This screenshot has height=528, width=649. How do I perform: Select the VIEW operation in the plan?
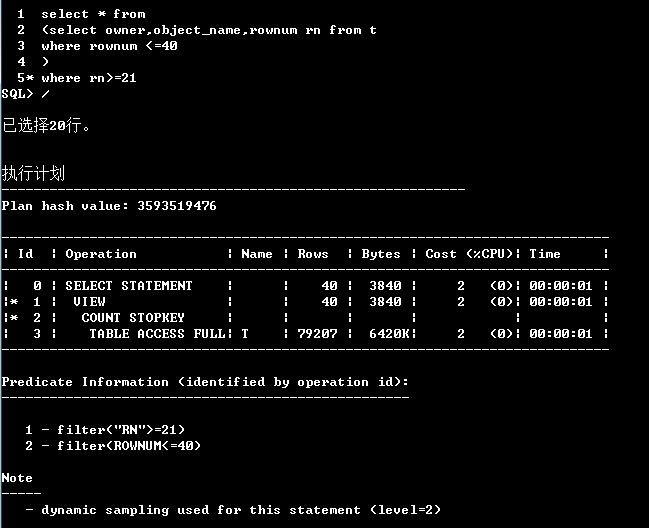(x=89, y=302)
